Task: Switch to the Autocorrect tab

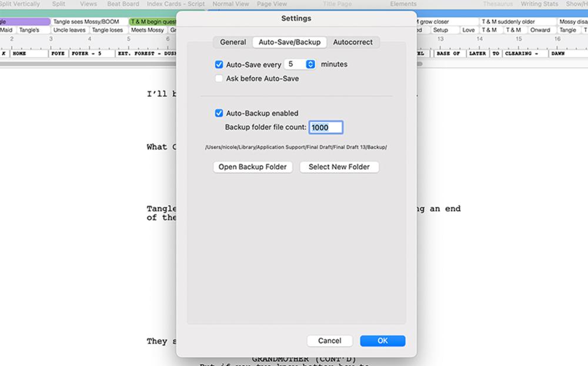Action: tap(353, 42)
